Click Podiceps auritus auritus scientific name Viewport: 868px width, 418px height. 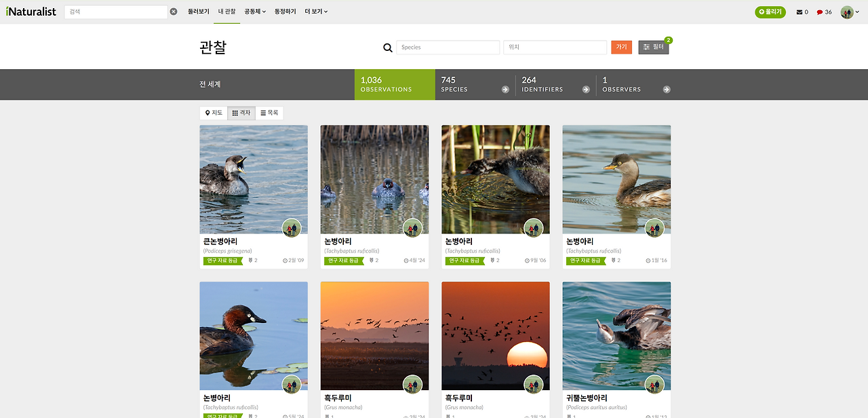tap(597, 408)
